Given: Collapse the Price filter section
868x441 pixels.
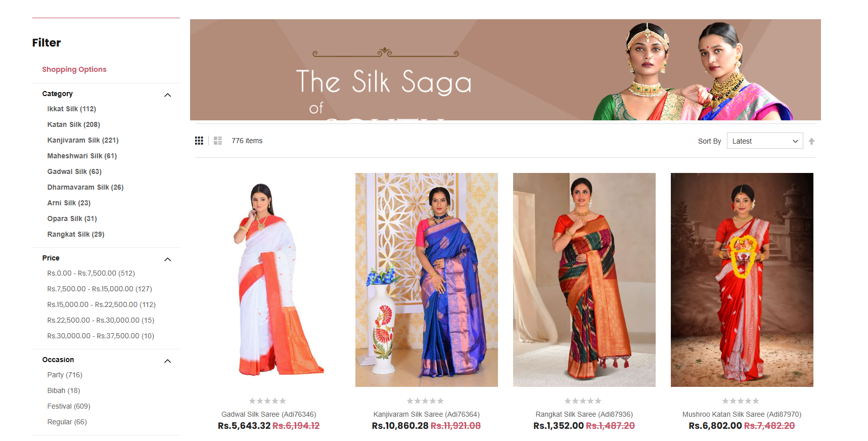Looking at the screenshot, I should coord(168,259).
